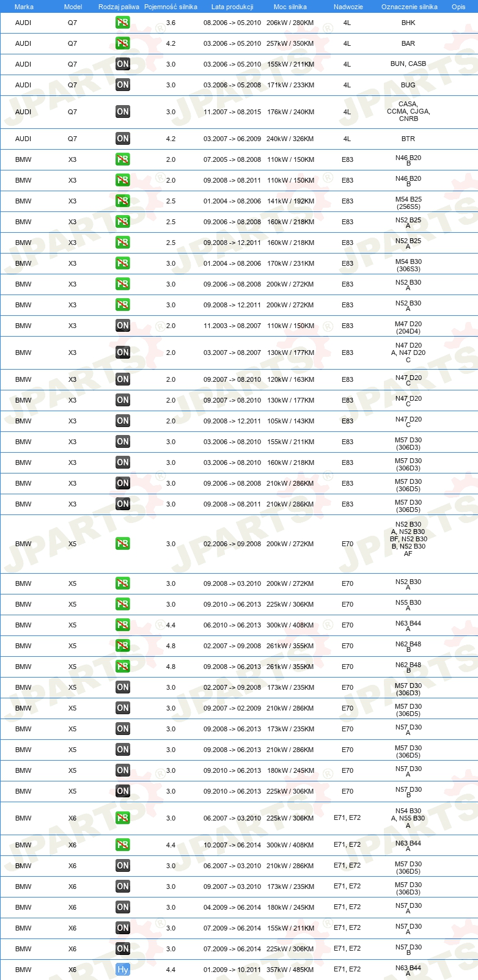Click the Hy hybrid icon in BMW X6 row
The width and height of the screenshot is (478, 980).
(x=123, y=970)
